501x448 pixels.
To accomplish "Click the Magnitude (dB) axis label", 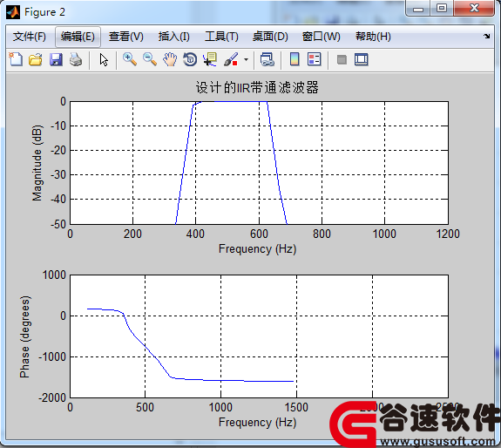I will [x=37, y=163].
